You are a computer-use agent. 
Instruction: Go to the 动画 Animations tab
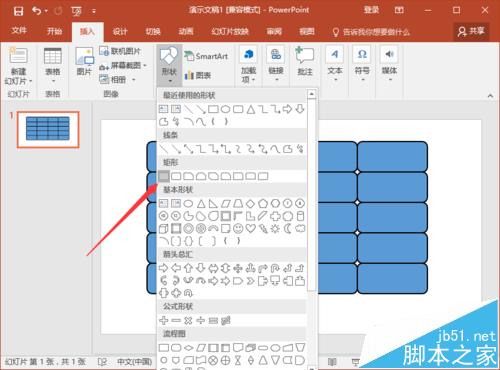pyautogui.click(x=186, y=32)
